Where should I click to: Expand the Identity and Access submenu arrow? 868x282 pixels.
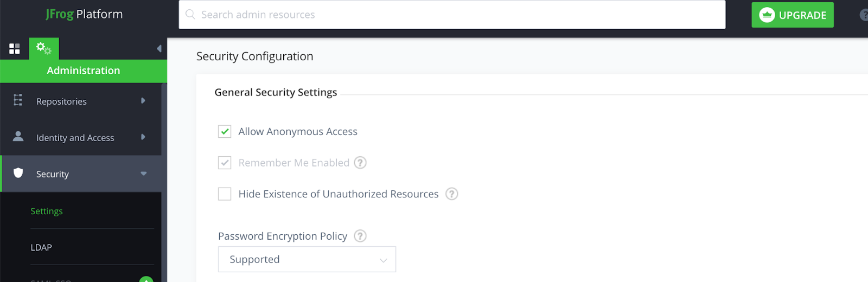click(x=143, y=137)
